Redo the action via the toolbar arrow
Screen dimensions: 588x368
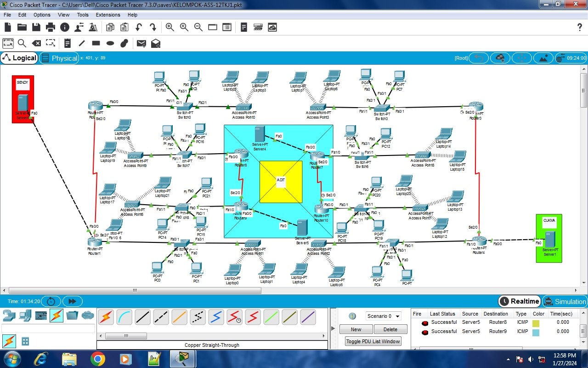[153, 27]
